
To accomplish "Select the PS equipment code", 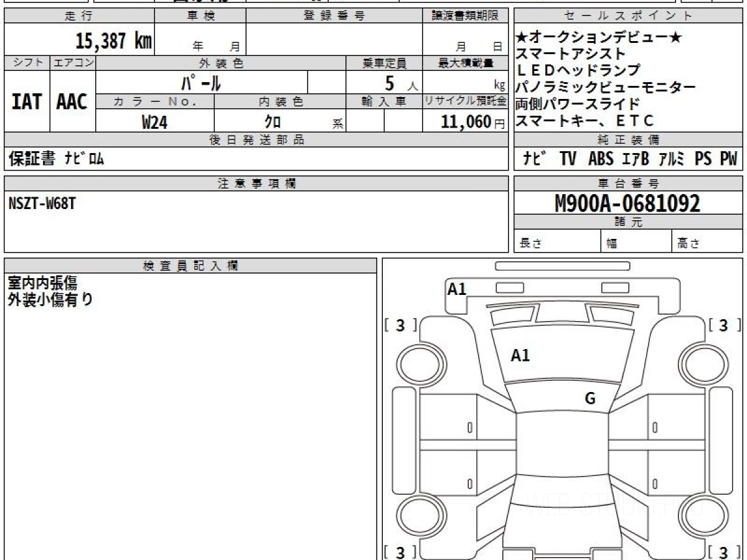I will point(703,159).
